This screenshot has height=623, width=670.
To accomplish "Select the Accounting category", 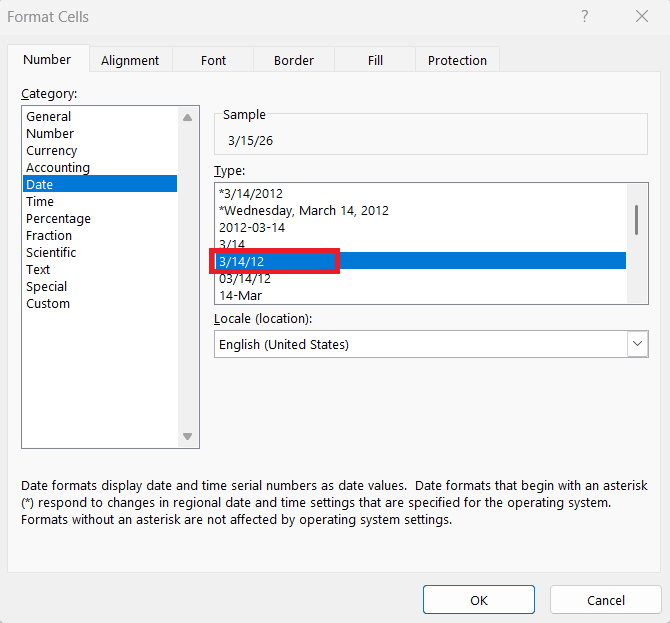I will (58, 167).
